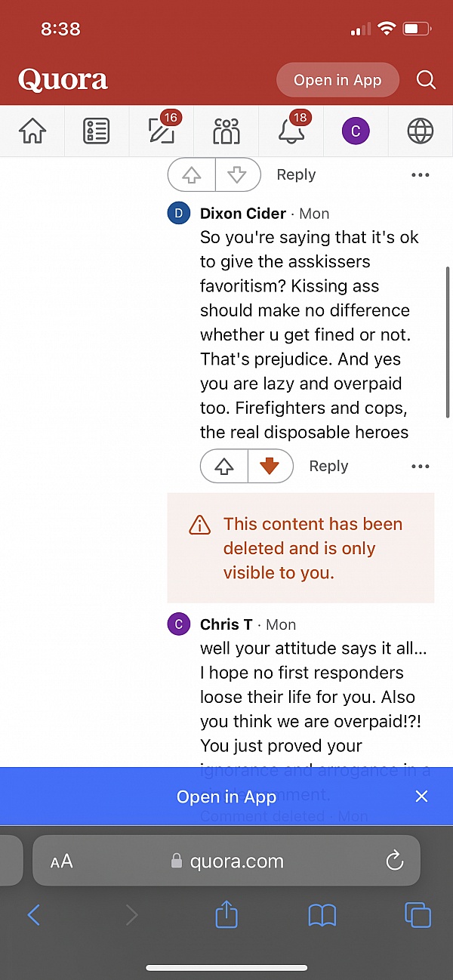Remove the downvote on Dixon Cider's comment
The image size is (453, 980).
(x=270, y=466)
